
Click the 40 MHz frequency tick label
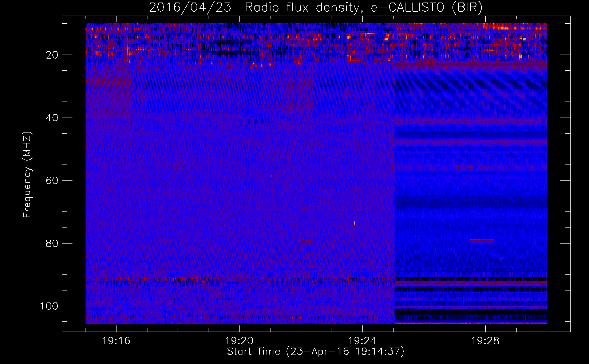52,118
